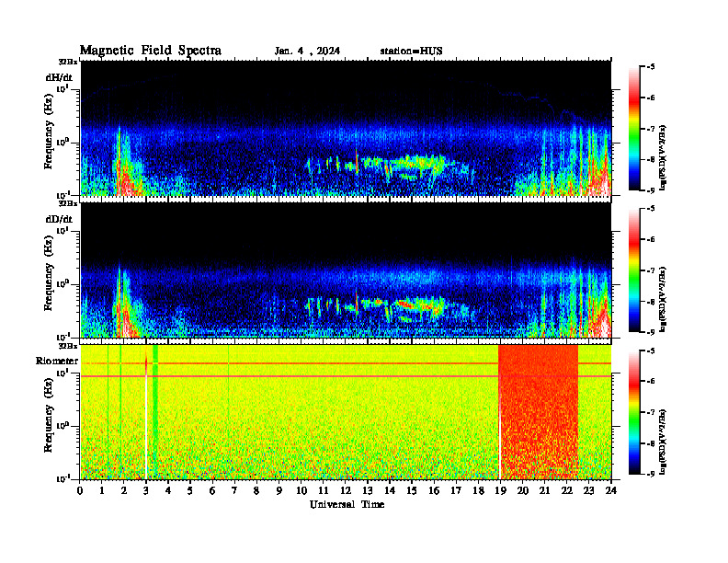
Task: Select hour 22 on the time axis
Action: pyautogui.click(x=567, y=490)
